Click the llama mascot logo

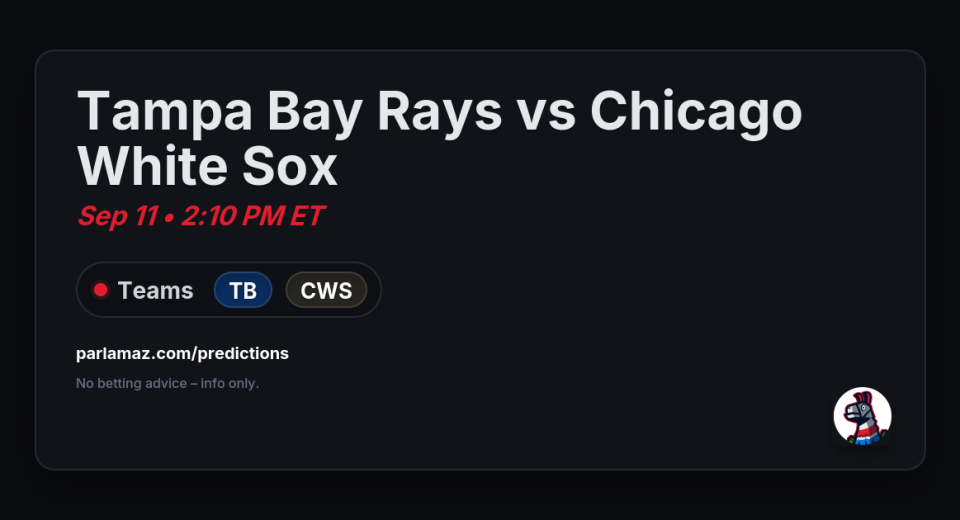(x=862, y=416)
